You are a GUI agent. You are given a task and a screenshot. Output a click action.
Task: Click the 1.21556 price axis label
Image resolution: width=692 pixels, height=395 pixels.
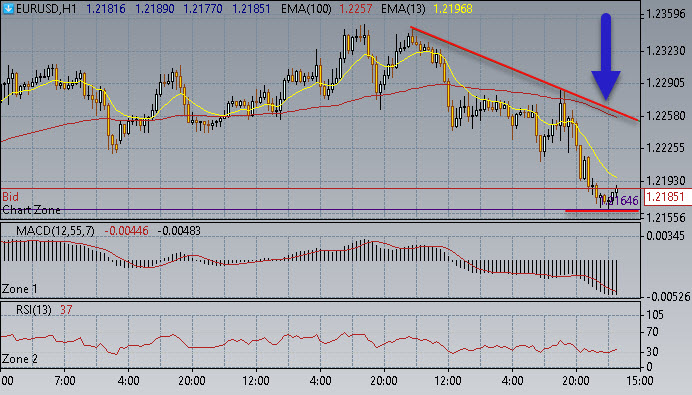click(666, 218)
